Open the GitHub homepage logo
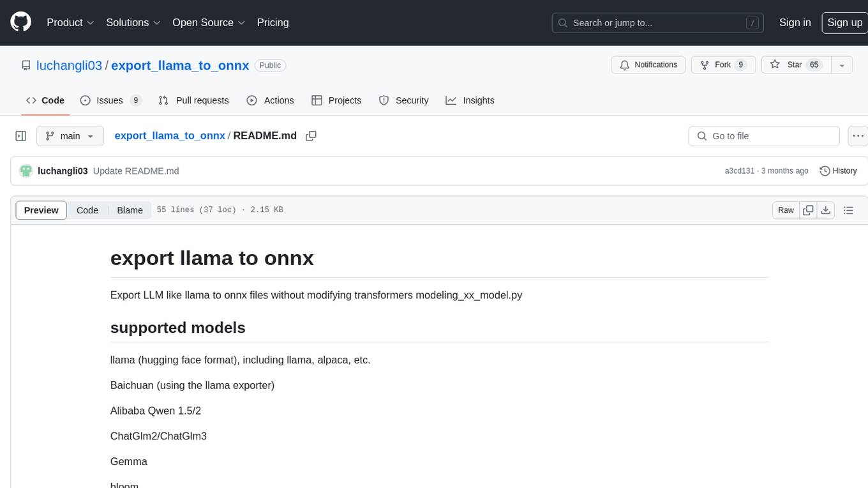Image resolution: width=868 pixels, height=488 pixels. [x=21, y=22]
